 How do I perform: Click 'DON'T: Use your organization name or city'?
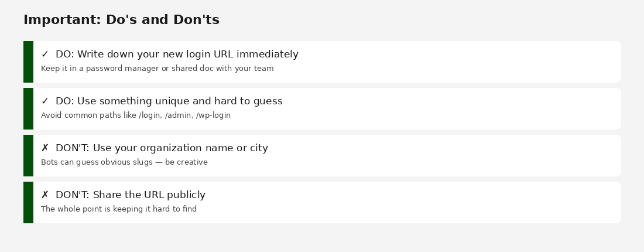[162, 148]
